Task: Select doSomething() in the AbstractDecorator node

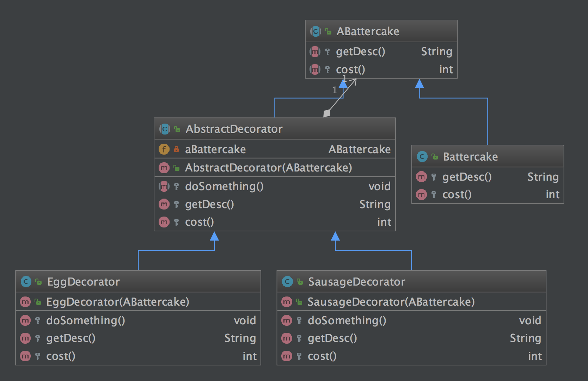Action: click(224, 186)
